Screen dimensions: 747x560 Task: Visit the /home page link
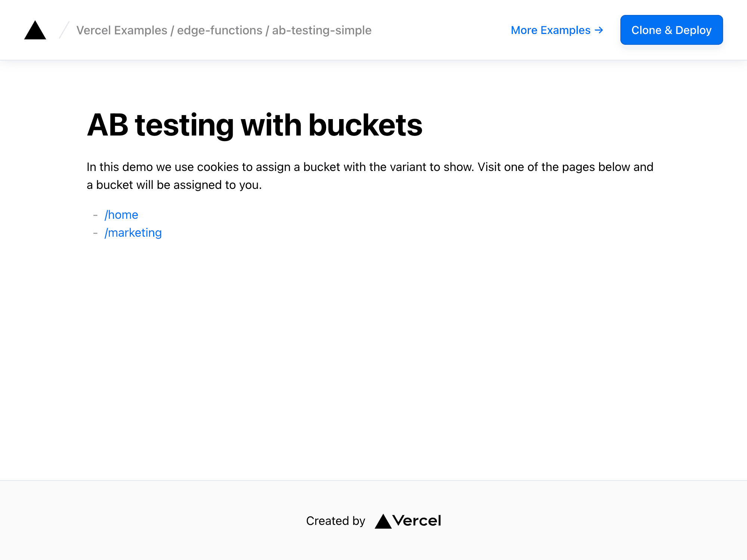(x=121, y=215)
